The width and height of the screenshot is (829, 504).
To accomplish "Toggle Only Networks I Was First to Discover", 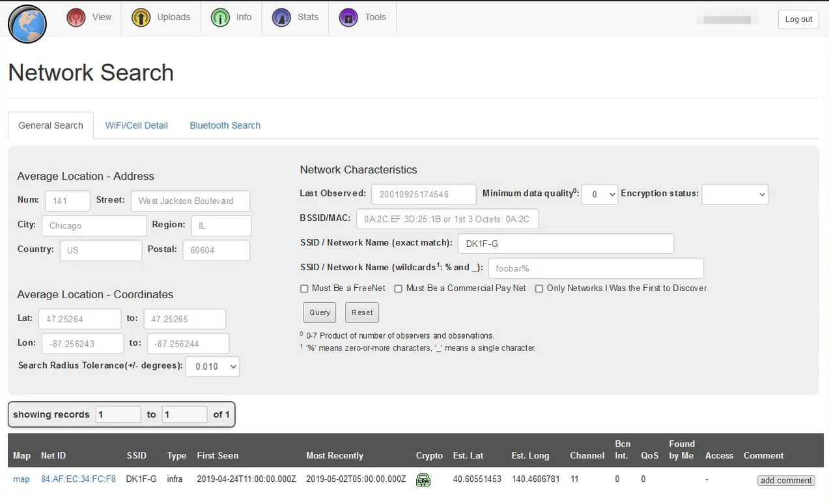I will pos(539,288).
